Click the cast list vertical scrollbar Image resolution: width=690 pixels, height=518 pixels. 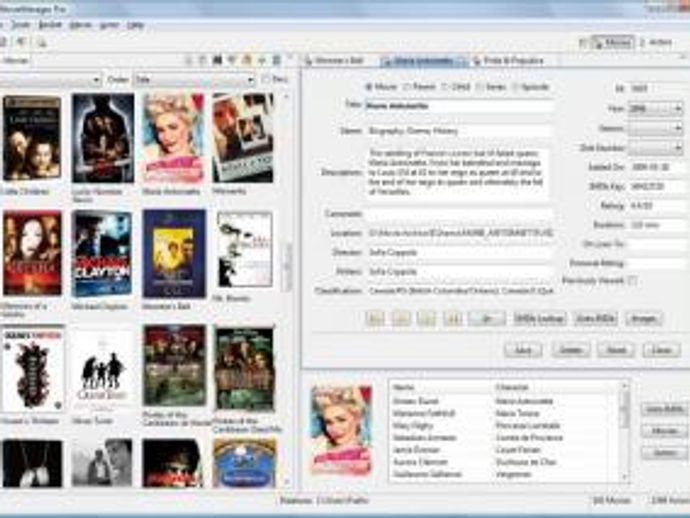tap(624, 431)
